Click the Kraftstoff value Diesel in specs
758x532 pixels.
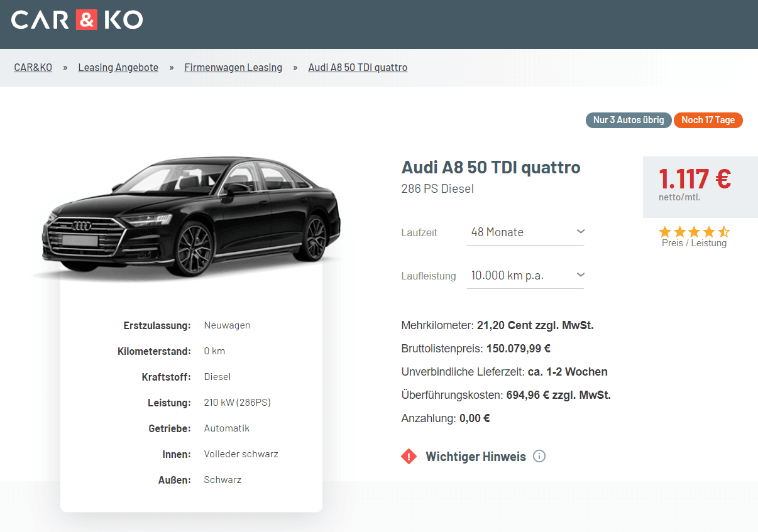[217, 377]
